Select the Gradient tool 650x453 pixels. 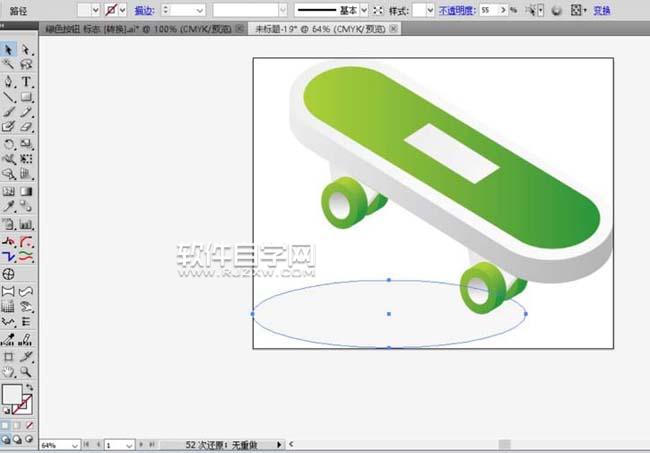(26, 191)
